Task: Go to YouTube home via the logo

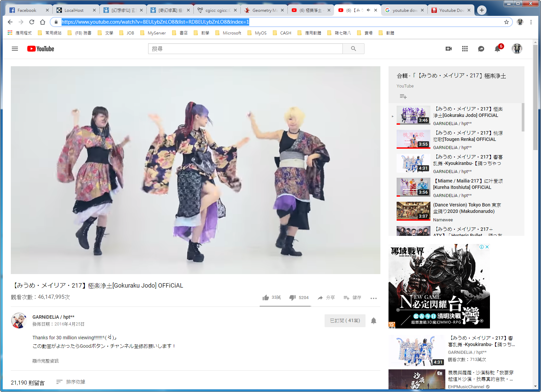Action: click(41, 49)
